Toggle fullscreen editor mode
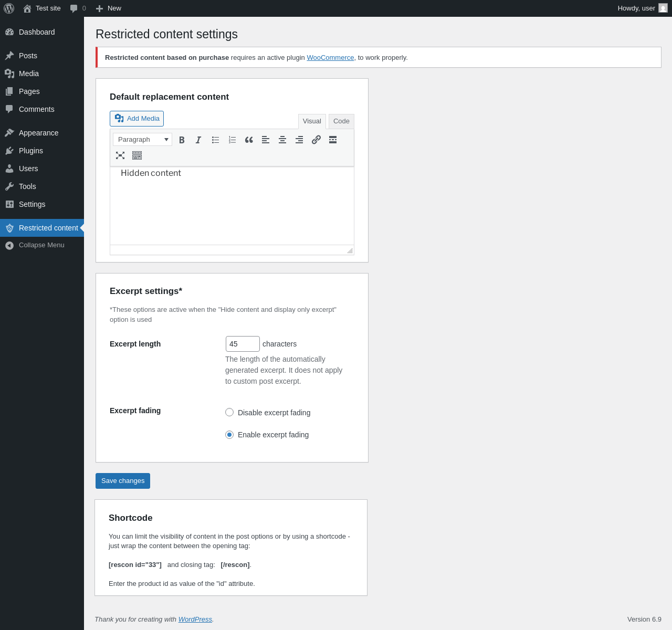672x630 pixels. (120, 155)
